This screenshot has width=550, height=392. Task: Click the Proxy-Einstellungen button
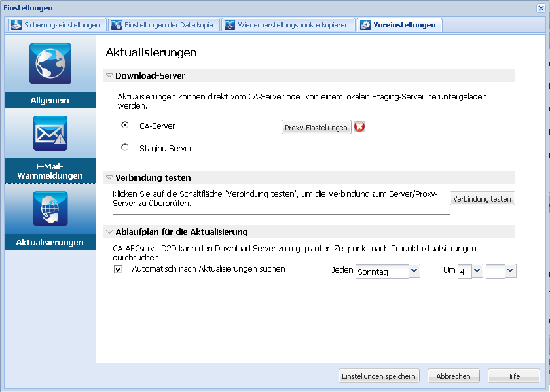pos(316,127)
